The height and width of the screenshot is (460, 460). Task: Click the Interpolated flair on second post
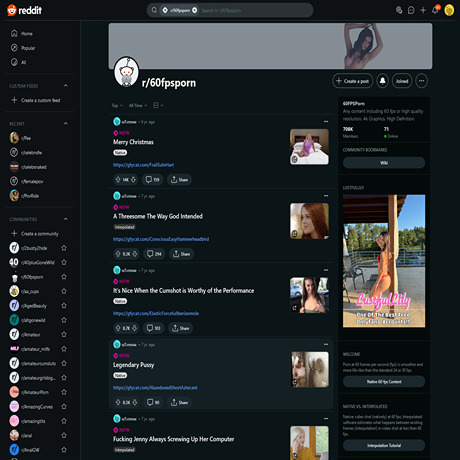(x=124, y=227)
